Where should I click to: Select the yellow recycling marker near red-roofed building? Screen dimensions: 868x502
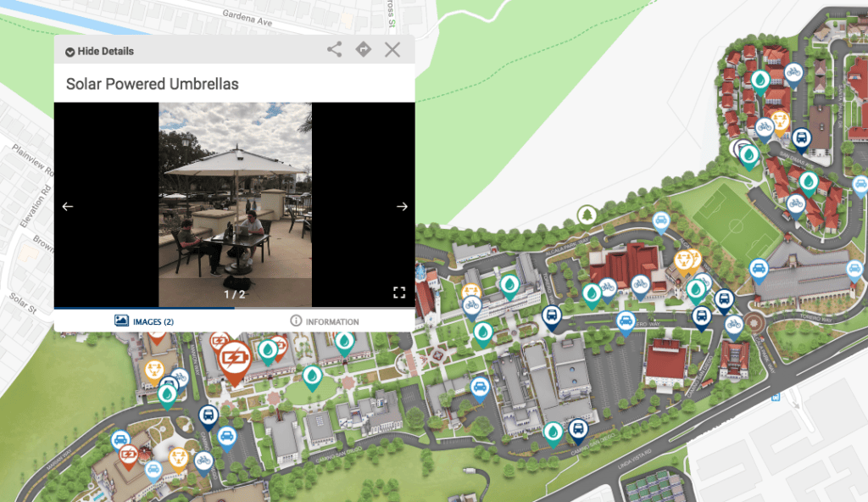tap(685, 263)
